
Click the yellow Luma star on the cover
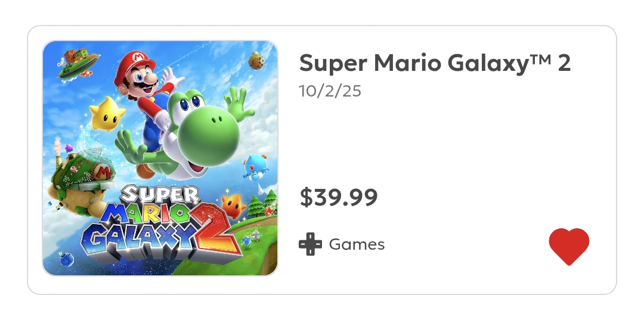(x=106, y=114)
